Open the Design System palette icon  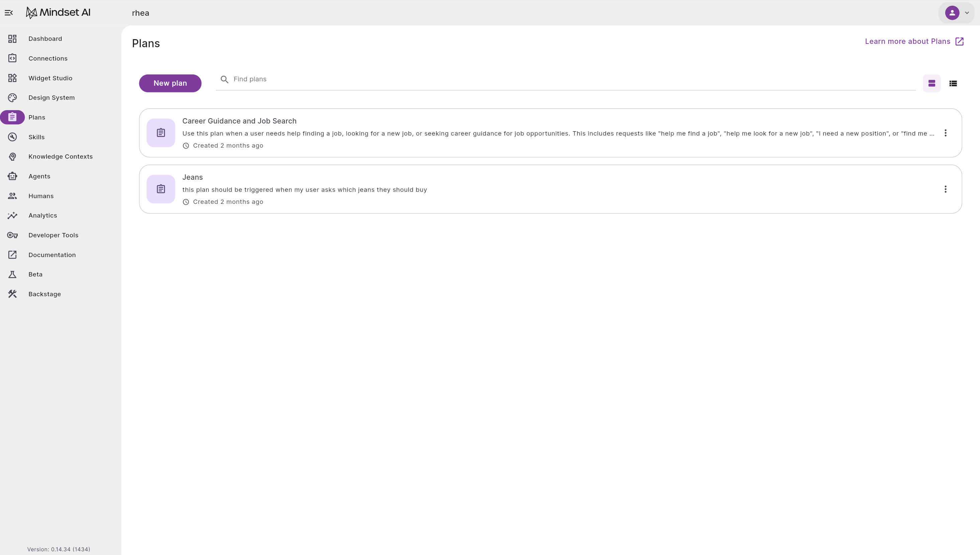point(13,98)
